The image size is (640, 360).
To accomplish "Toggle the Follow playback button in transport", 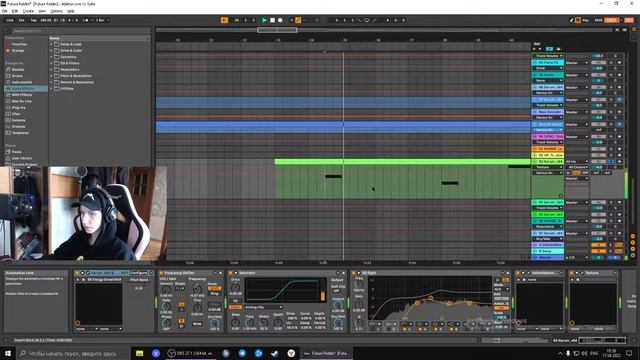I will tap(224, 20).
